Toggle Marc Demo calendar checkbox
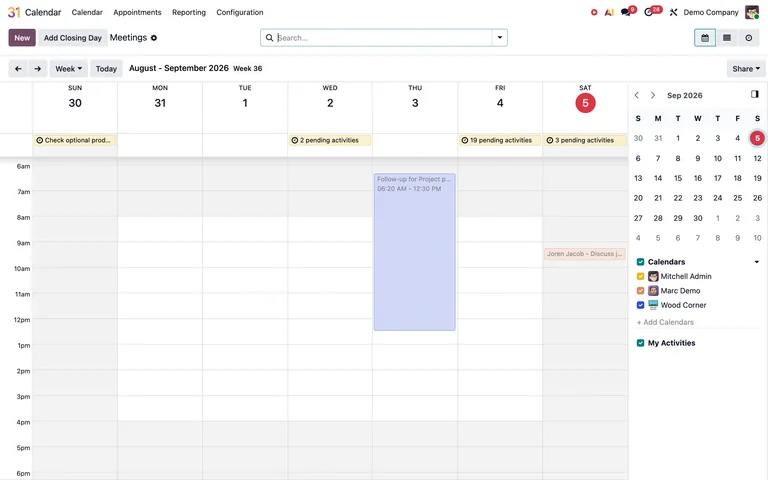The image size is (768, 480). [640, 290]
